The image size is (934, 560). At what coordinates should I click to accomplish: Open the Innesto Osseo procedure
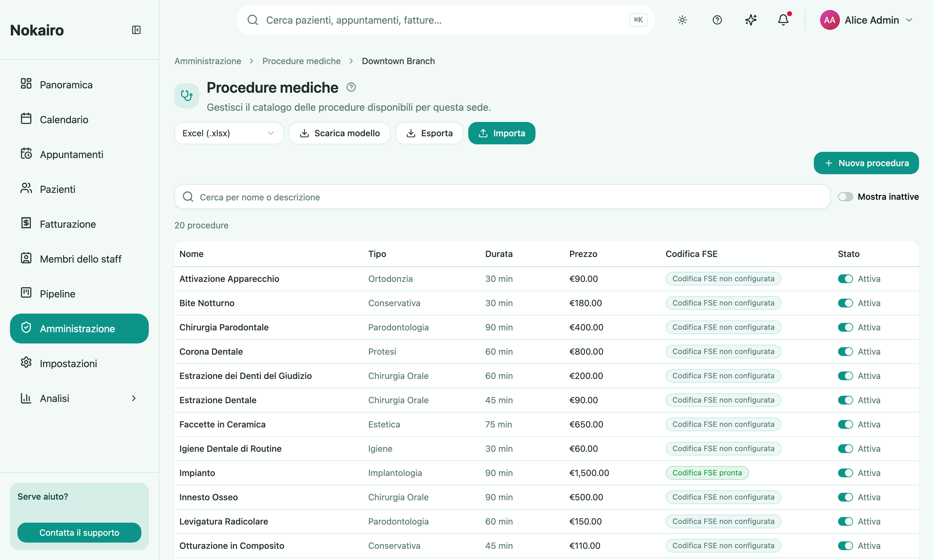tap(546, 497)
